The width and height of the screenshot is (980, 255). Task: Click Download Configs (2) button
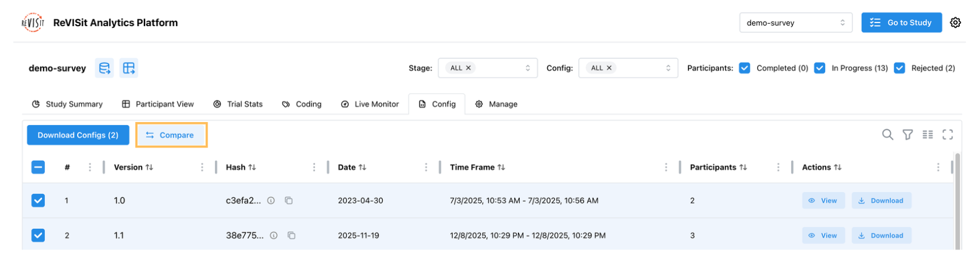pos(78,135)
